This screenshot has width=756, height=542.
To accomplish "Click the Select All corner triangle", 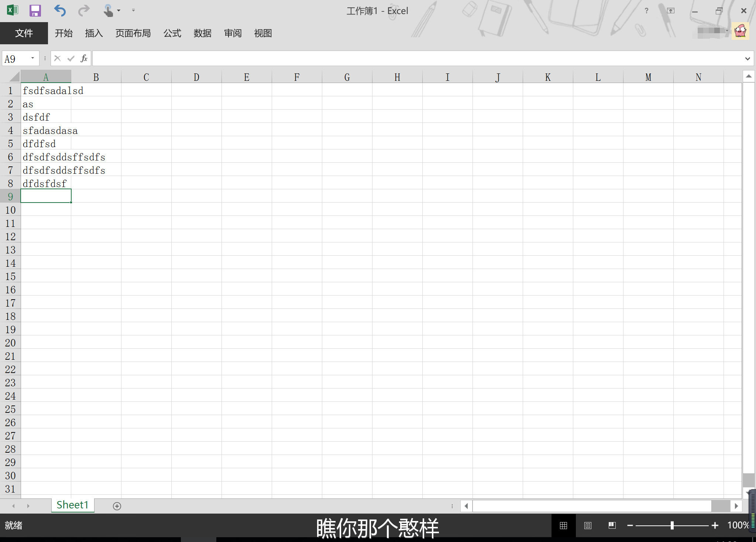I will click(14, 77).
